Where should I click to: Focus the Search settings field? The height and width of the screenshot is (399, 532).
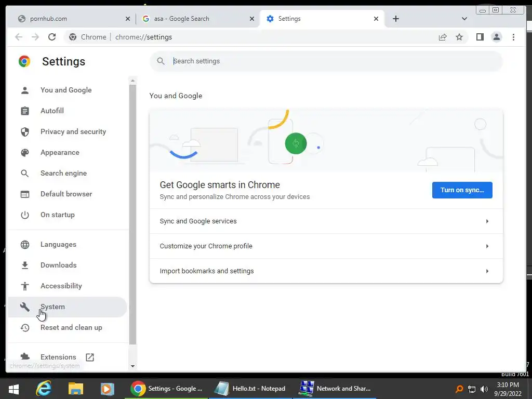pos(326,61)
